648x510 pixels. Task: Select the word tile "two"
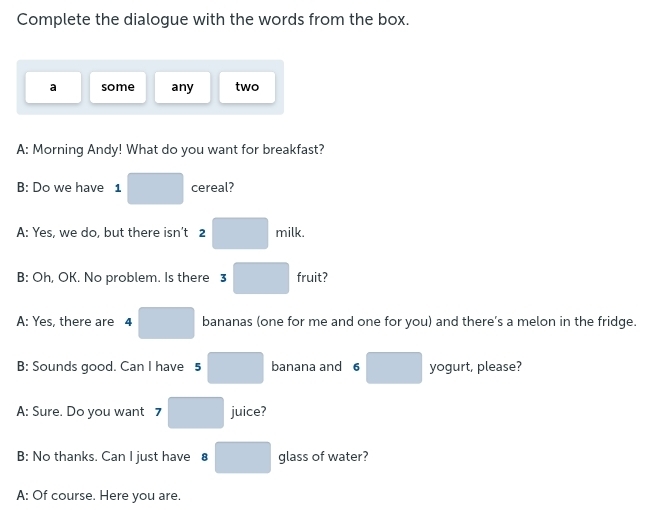click(x=247, y=87)
